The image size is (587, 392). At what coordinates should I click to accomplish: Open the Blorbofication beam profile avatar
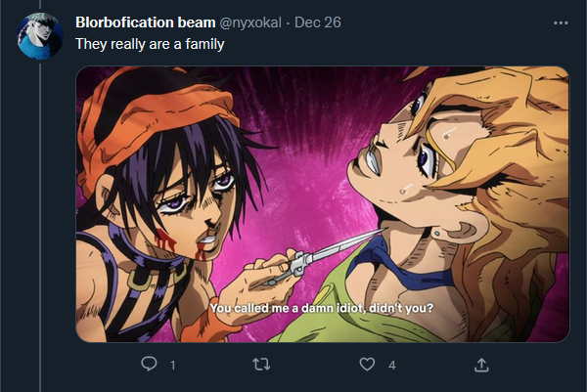[40, 36]
